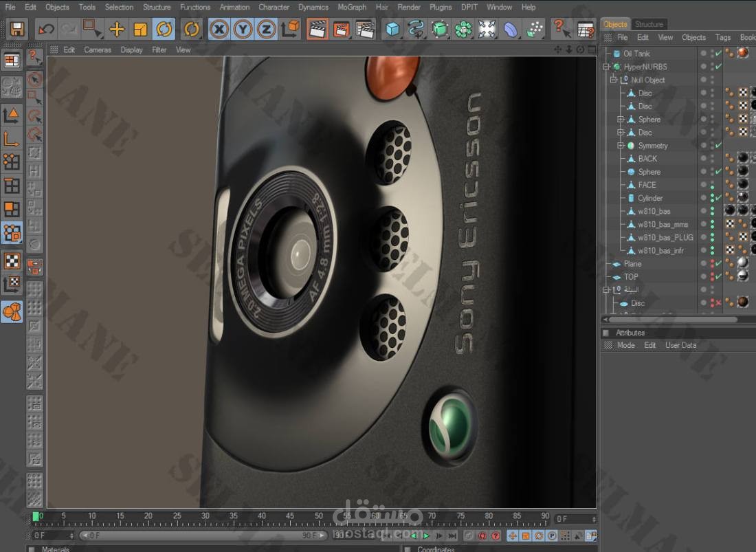Click the Object Manager horizontal scrollbar

673,320
